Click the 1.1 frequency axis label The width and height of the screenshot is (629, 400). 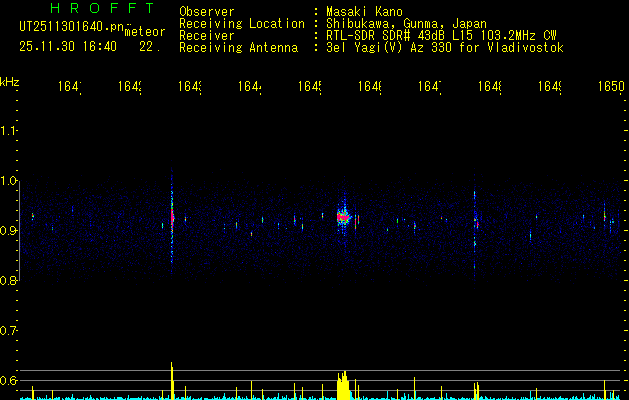(8, 131)
